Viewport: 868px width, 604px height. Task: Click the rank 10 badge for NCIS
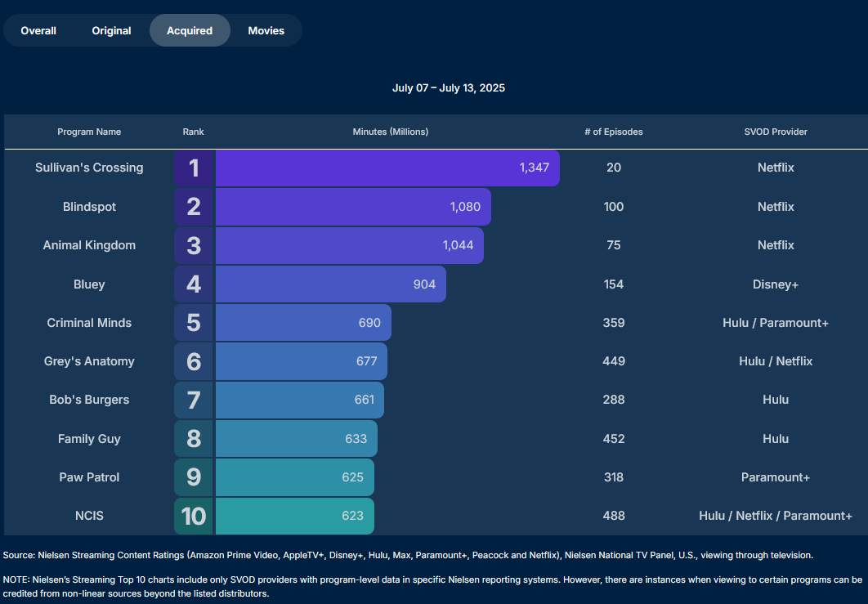194,516
